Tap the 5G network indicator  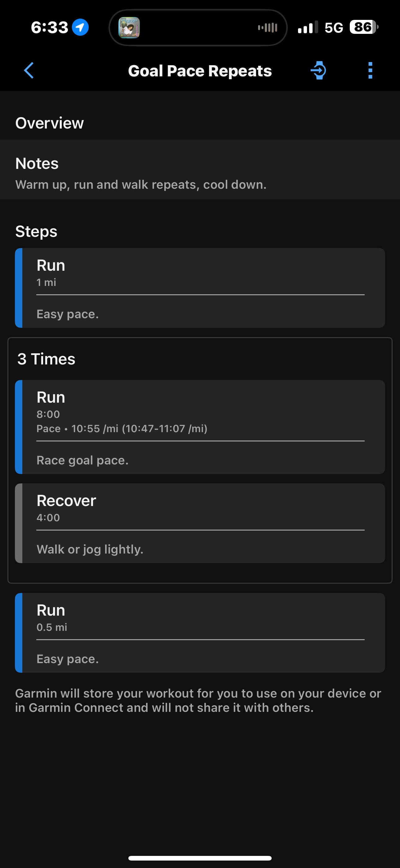click(334, 28)
